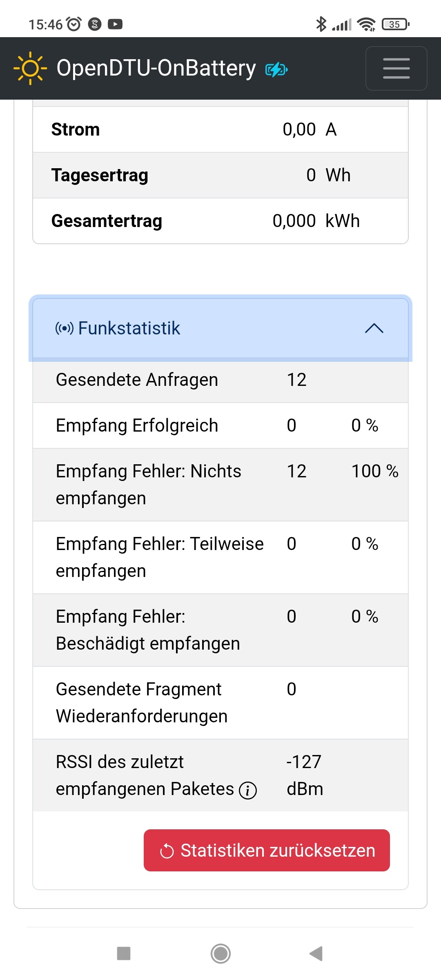Select the Tagesertrag table row

pyautogui.click(x=220, y=175)
